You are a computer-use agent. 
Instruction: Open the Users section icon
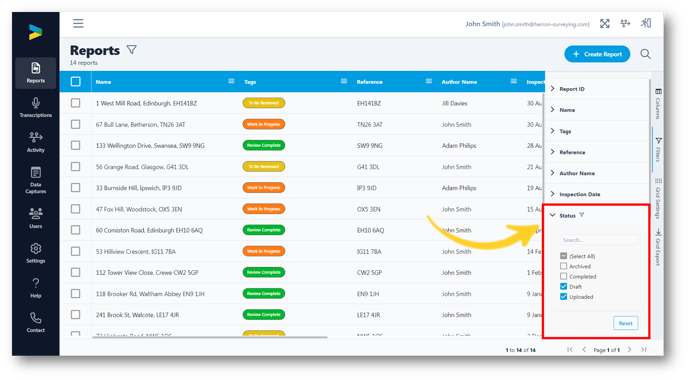[36, 213]
